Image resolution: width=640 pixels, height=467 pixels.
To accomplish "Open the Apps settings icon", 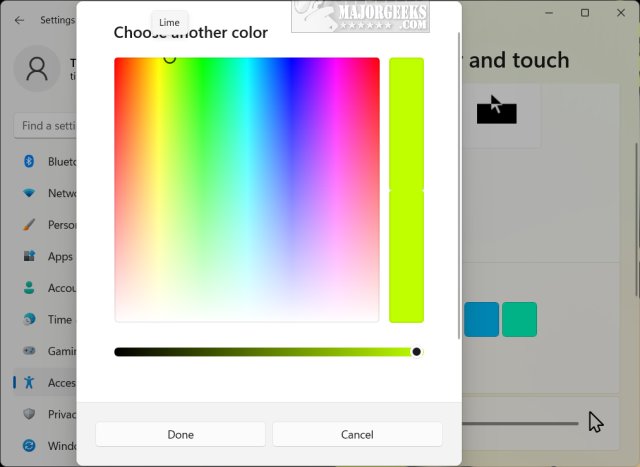I will tap(29, 256).
